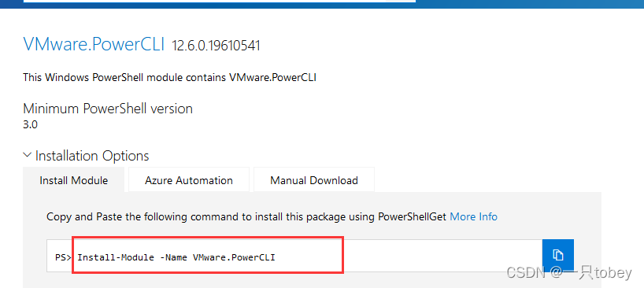Collapse the Installation Options chevron
This screenshot has height=288, width=644.
(28, 155)
